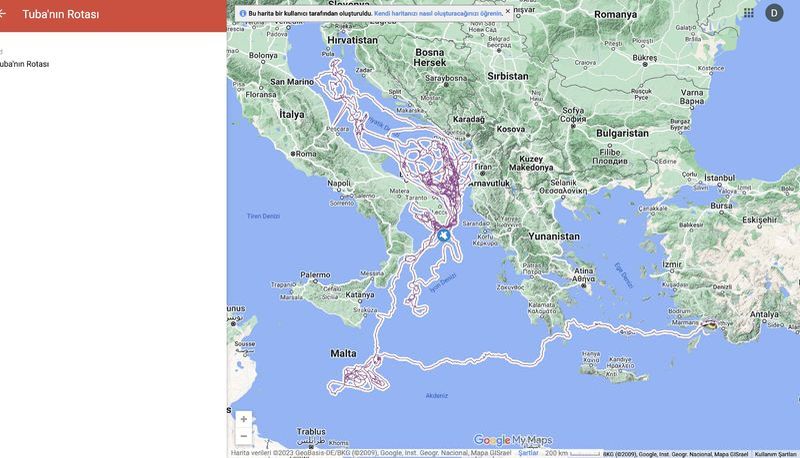Image resolution: width=800 pixels, height=458 pixels.
Task: Open the Kullanım Şartları link
Action: (x=775, y=454)
